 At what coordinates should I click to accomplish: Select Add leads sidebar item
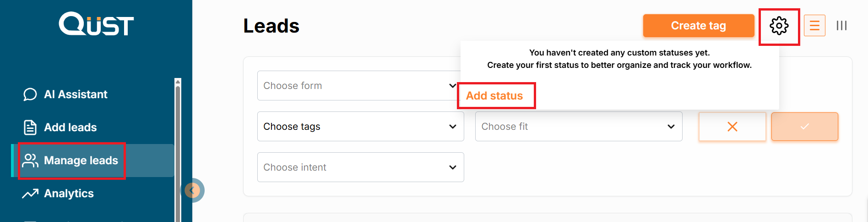pyautogui.click(x=70, y=128)
